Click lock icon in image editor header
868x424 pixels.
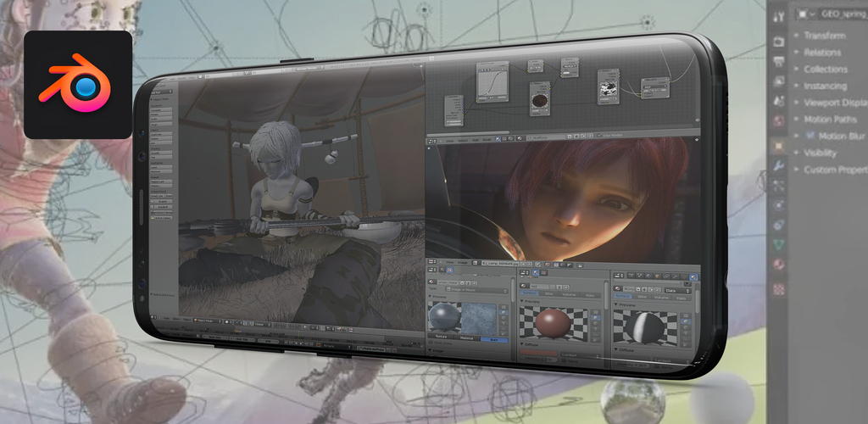click(x=580, y=265)
